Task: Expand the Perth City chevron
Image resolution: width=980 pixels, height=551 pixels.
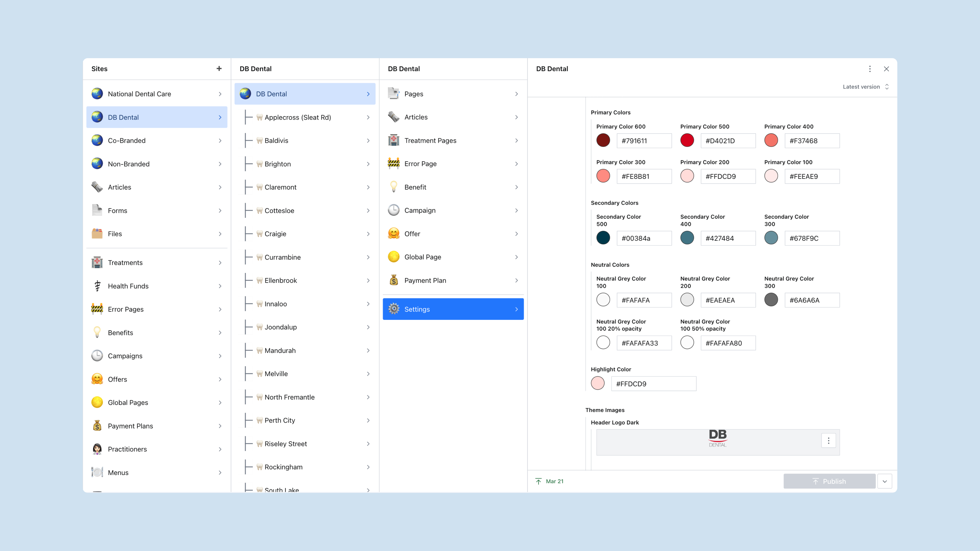Action: coord(368,420)
